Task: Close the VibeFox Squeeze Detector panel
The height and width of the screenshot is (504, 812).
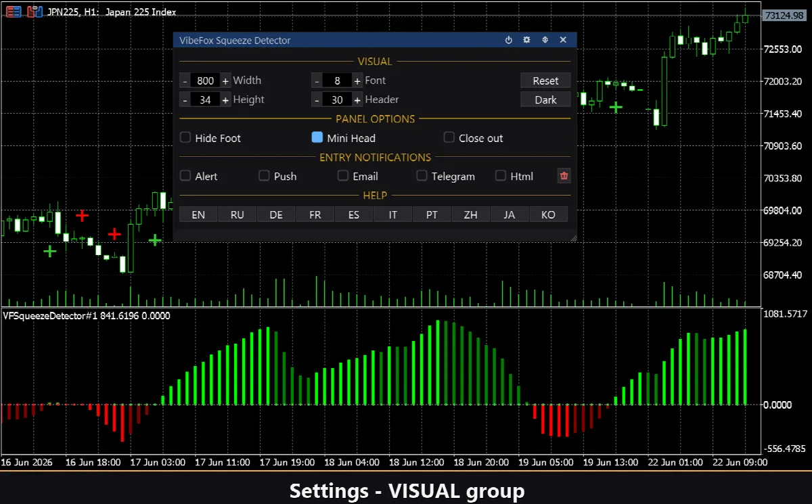Action: pyautogui.click(x=563, y=41)
